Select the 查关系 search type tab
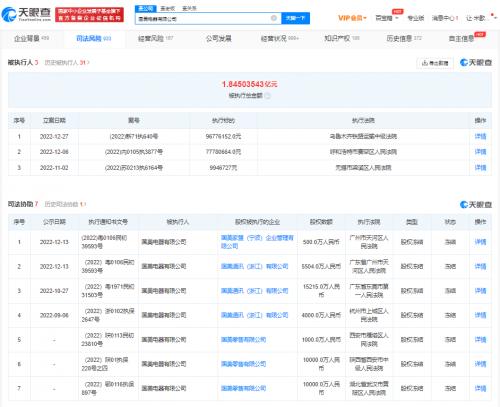Viewport: 500px width, 407px height. point(189,8)
